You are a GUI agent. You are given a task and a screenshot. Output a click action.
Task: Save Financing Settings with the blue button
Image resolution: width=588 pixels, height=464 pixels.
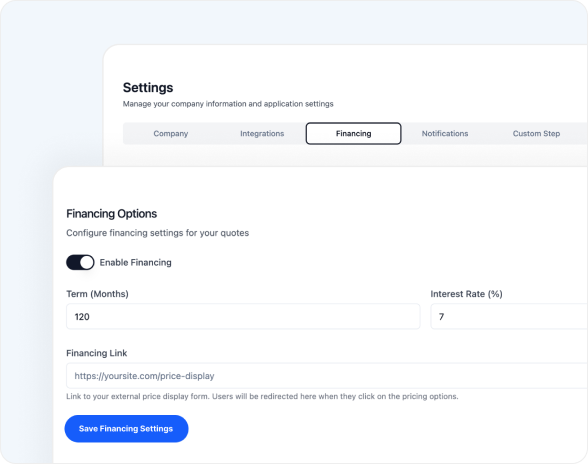pyautogui.click(x=126, y=429)
